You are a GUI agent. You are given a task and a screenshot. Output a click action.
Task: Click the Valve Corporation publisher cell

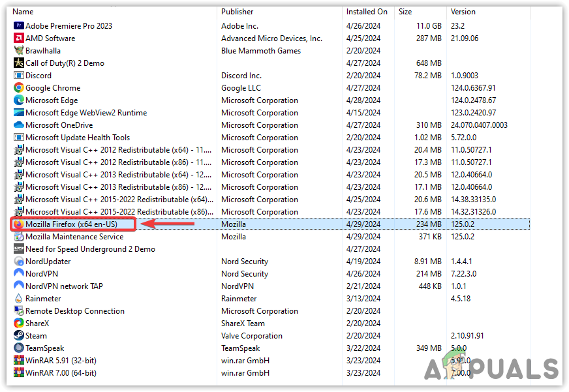pos(252,336)
